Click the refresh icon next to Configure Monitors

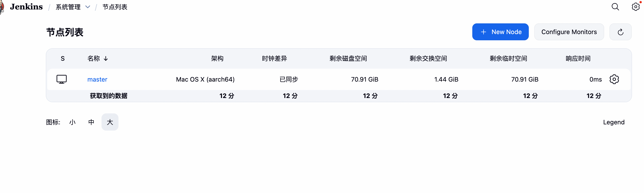point(621,32)
